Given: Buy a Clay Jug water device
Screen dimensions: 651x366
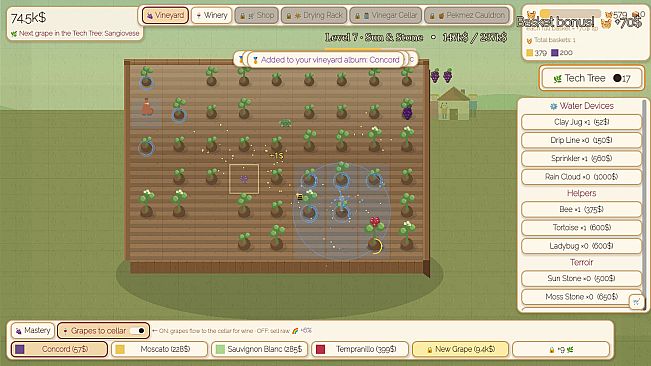Looking at the screenshot, I should click(x=581, y=122).
